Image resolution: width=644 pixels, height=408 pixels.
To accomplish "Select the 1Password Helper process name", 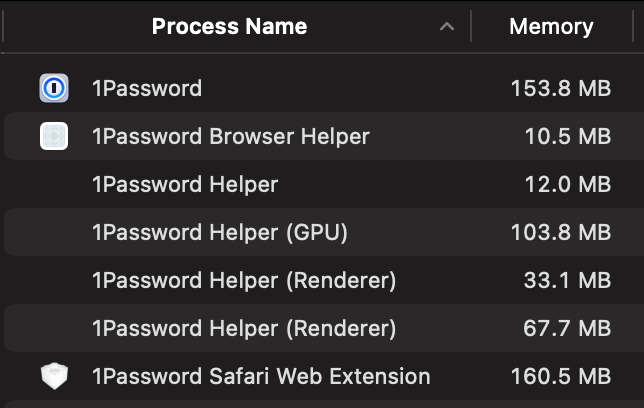I will 185,184.
